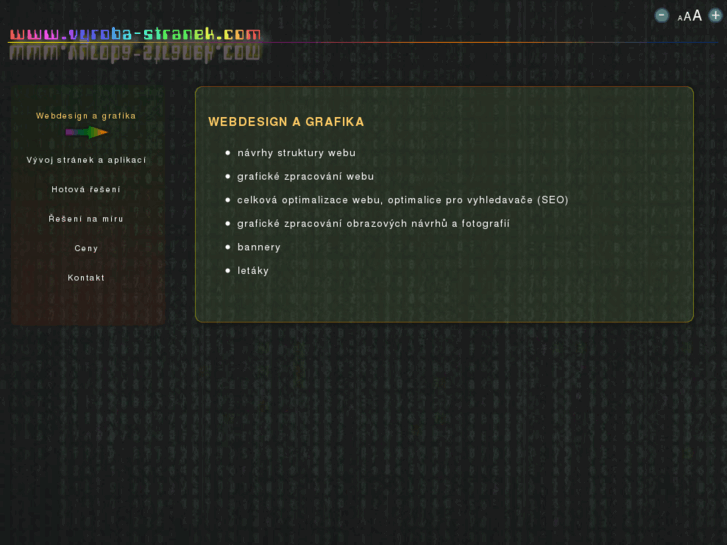727x545 pixels.
Task: Open the Ceny page
Action: tap(86, 249)
